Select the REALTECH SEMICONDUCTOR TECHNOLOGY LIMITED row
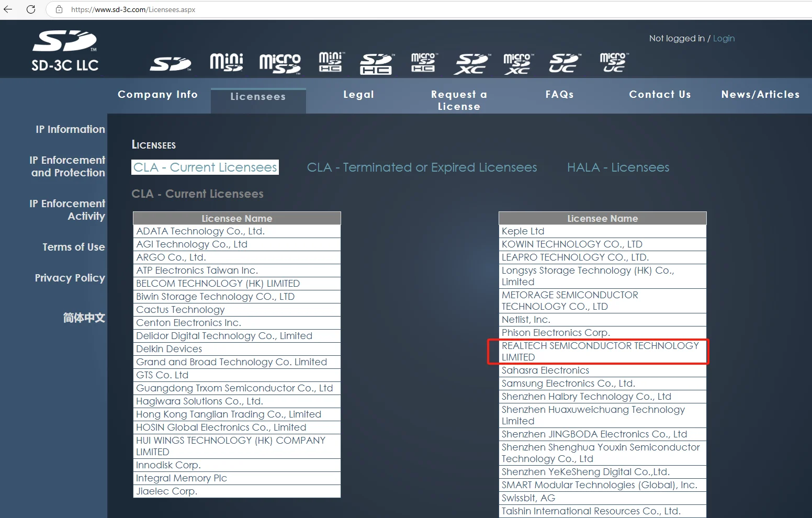812x518 pixels. point(600,351)
